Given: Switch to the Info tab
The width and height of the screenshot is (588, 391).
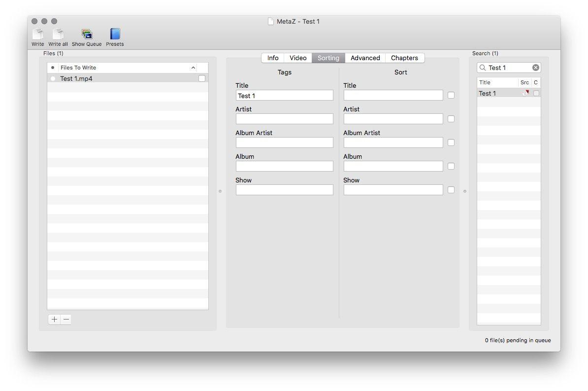Looking at the screenshot, I should point(273,58).
